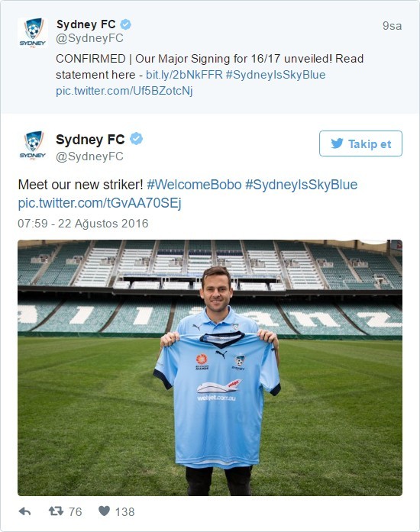Click the 07:59 - 22 Ağustos 2016 timestamp
The height and width of the screenshot is (532, 420).
(x=83, y=223)
